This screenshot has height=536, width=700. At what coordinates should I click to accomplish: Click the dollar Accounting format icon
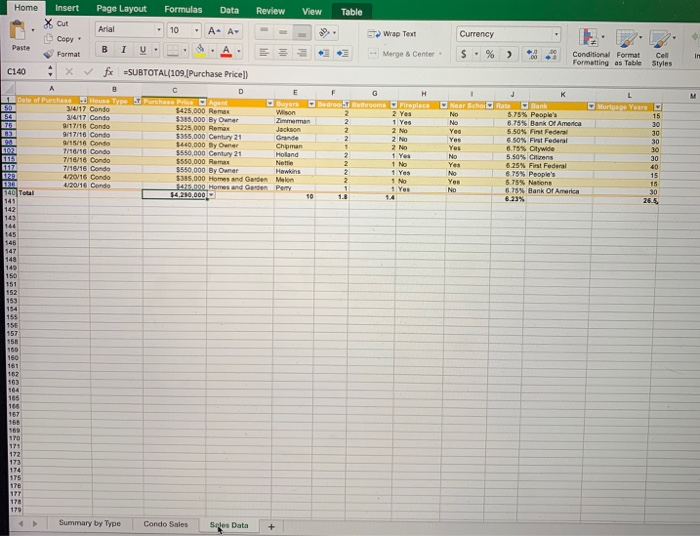coord(464,54)
